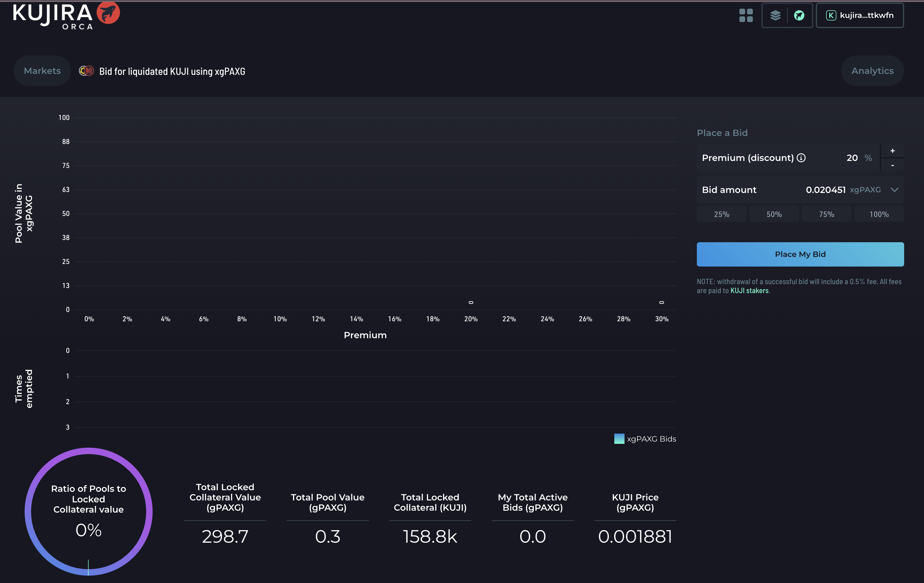
Task: Expand the xgPAXG token dropdown chevron
Action: tap(895, 190)
